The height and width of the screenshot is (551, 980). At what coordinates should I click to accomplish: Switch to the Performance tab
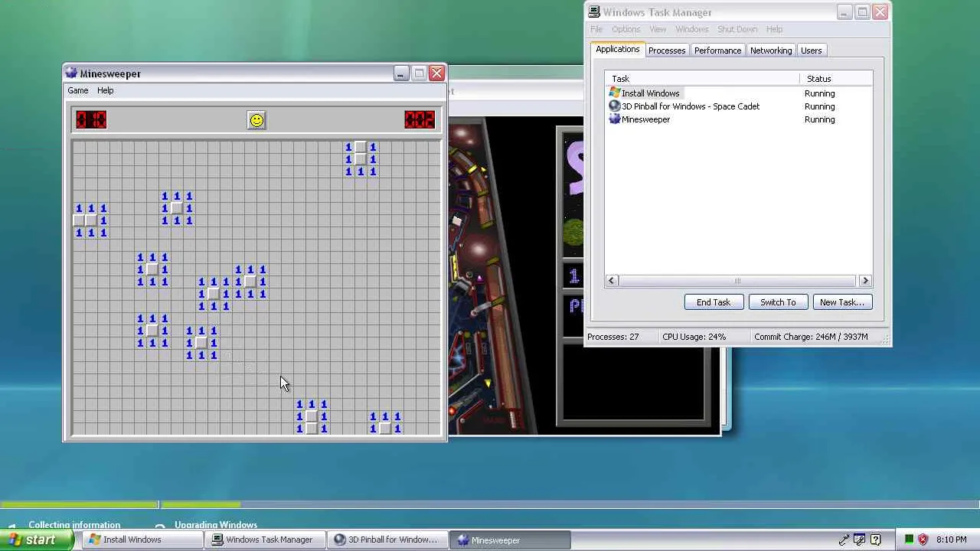717,51
